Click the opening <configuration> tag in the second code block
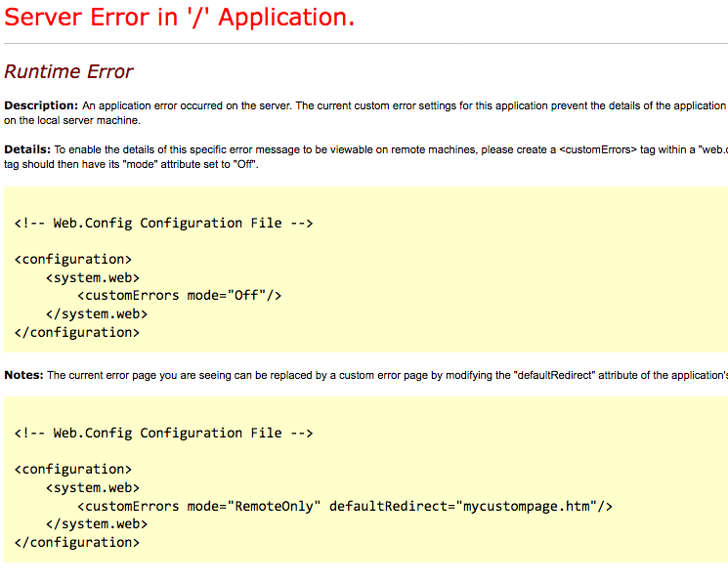728x583 pixels. coord(73,470)
